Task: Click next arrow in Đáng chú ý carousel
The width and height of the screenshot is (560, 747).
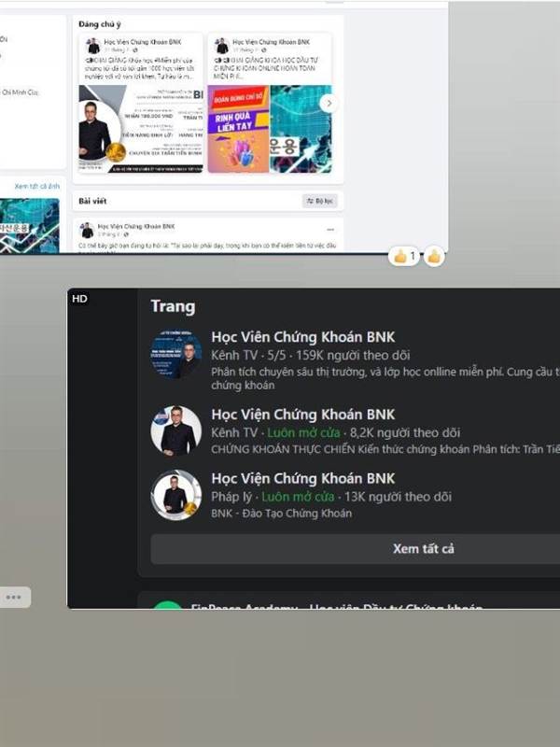Action: coord(329,104)
